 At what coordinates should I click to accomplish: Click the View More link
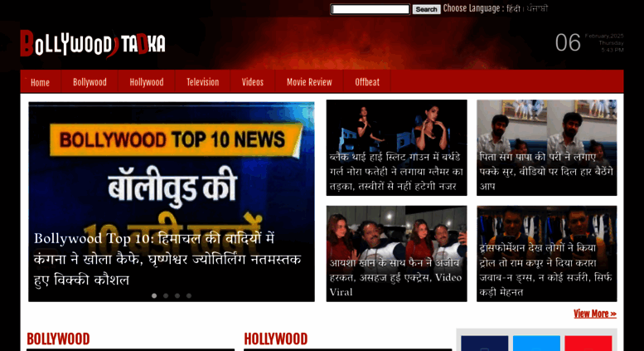coord(595,314)
